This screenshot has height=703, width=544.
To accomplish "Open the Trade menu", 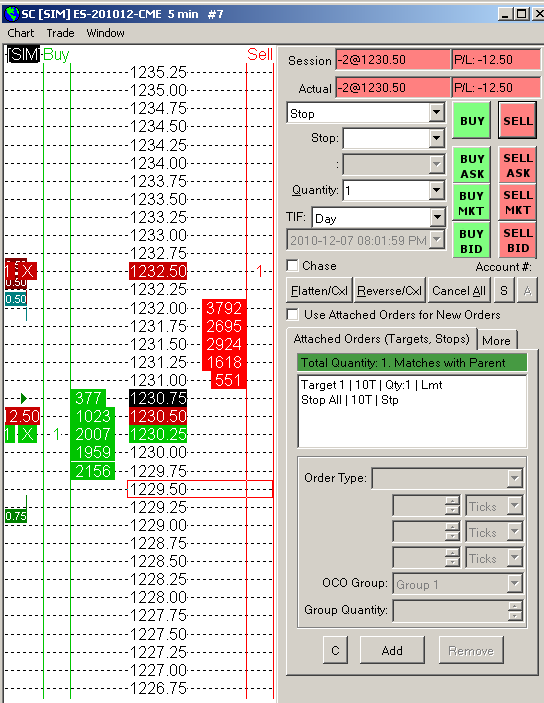I will 60,33.
